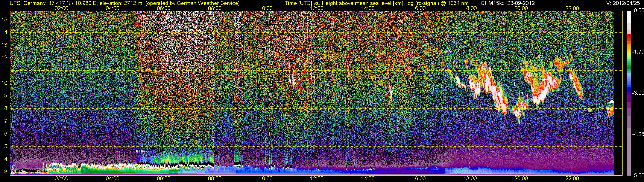Click the 22:00 label on bottom time axis
Viewport: 644px width, 182px height.
click(572, 179)
